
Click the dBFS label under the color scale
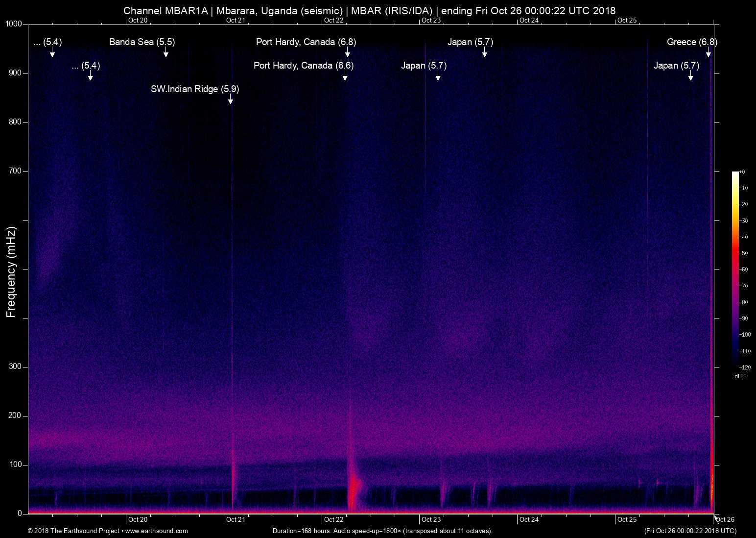740,376
